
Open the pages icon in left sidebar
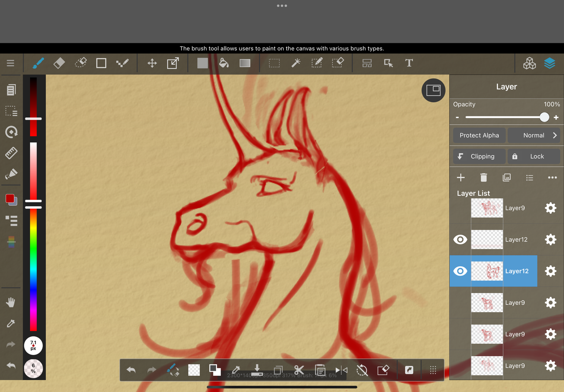pyautogui.click(x=11, y=90)
